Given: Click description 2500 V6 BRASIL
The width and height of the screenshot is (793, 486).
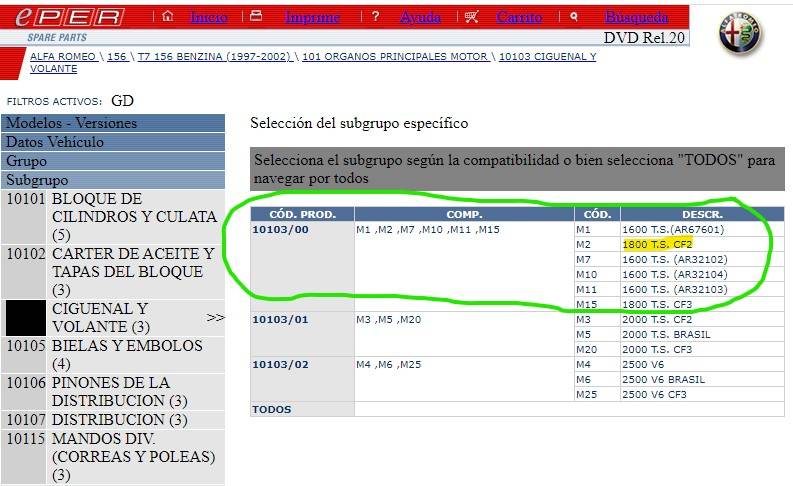Looking at the screenshot, I should 663,379.
